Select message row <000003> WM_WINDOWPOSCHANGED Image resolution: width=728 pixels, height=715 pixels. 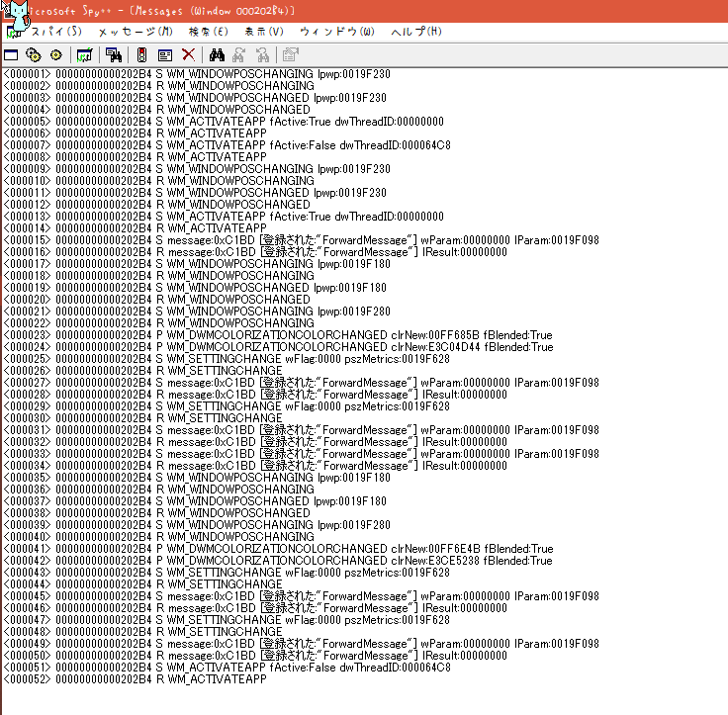tap(195, 98)
